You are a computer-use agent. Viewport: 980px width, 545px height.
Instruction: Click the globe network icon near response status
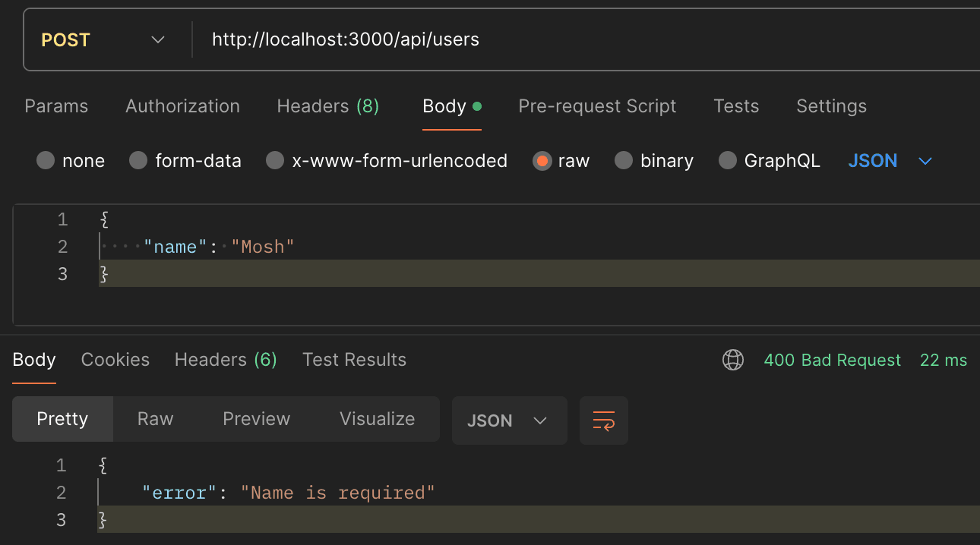coord(732,360)
